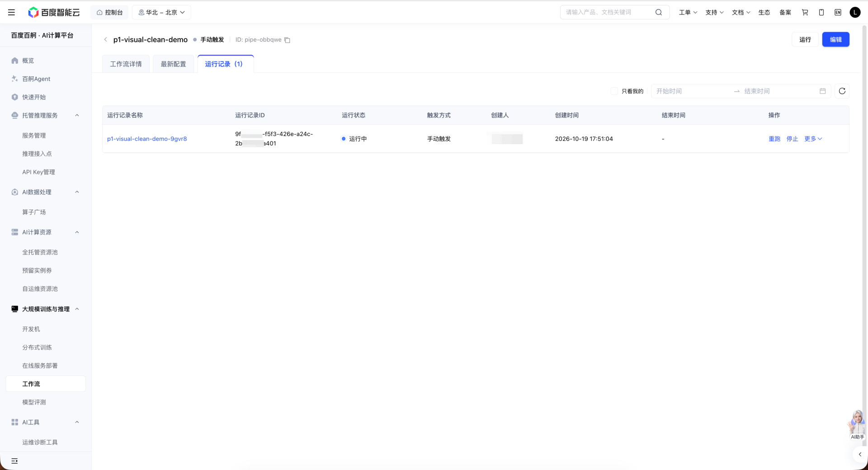Go back with the left arrow icon
This screenshot has height=470, width=868.
click(106, 39)
